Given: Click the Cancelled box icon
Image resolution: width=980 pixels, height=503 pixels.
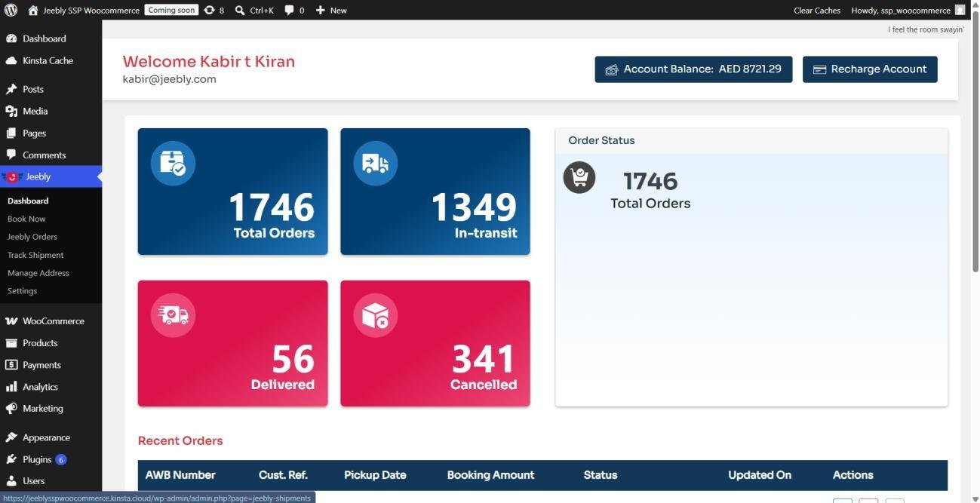Looking at the screenshot, I should tap(375, 314).
